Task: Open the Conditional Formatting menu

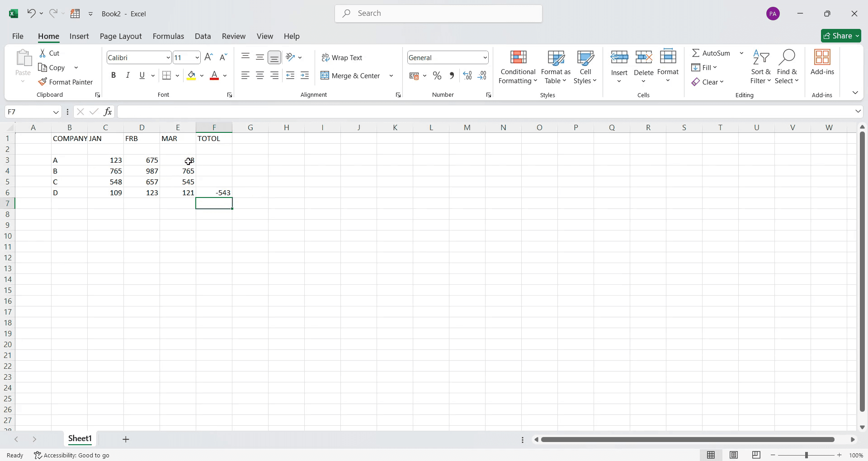Action: (518, 67)
